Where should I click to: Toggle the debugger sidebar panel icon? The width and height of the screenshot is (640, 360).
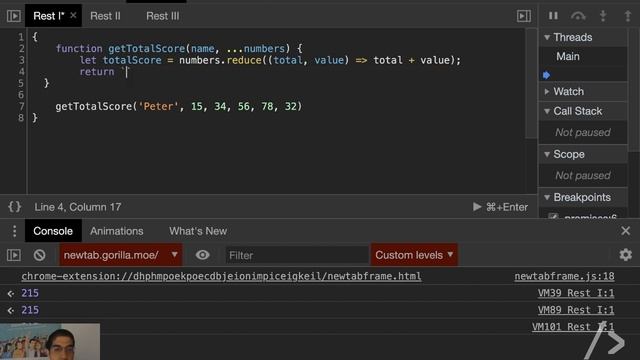524,16
